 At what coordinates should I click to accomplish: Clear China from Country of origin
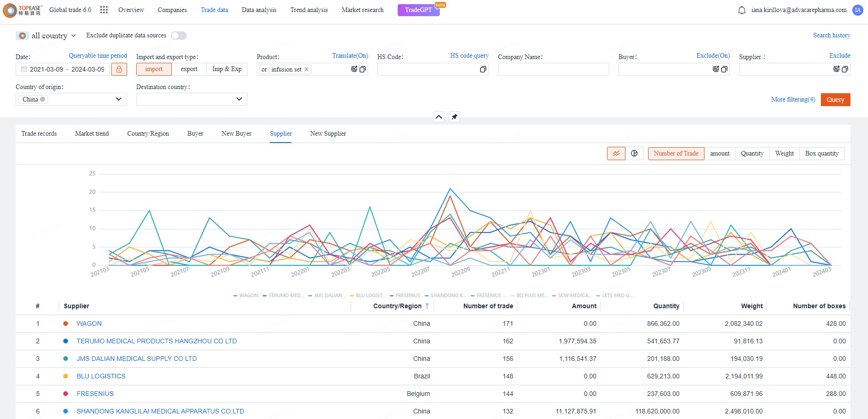click(42, 99)
